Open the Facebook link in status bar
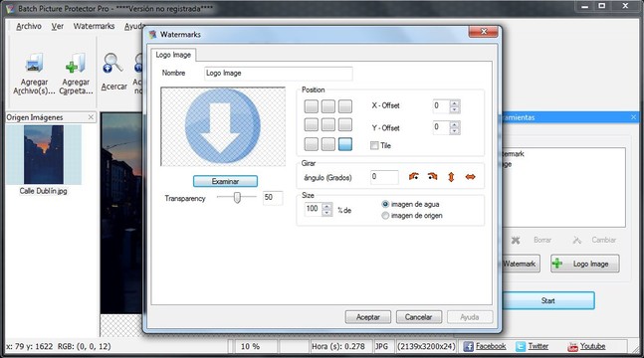 pos(491,346)
